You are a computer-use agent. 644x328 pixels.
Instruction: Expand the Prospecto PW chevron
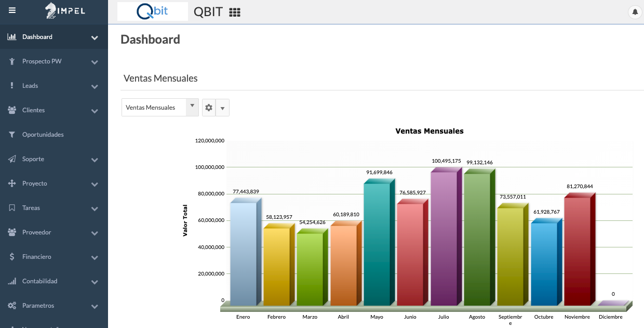pyautogui.click(x=95, y=62)
